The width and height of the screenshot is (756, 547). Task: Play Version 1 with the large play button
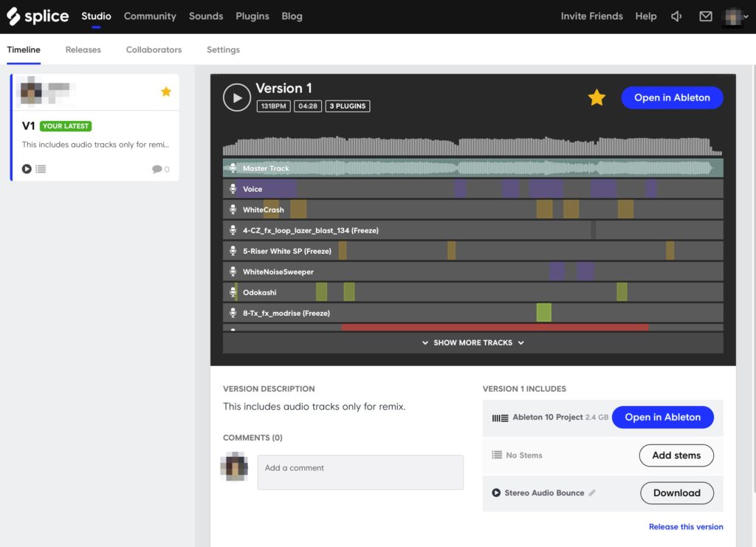[x=237, y=97]
